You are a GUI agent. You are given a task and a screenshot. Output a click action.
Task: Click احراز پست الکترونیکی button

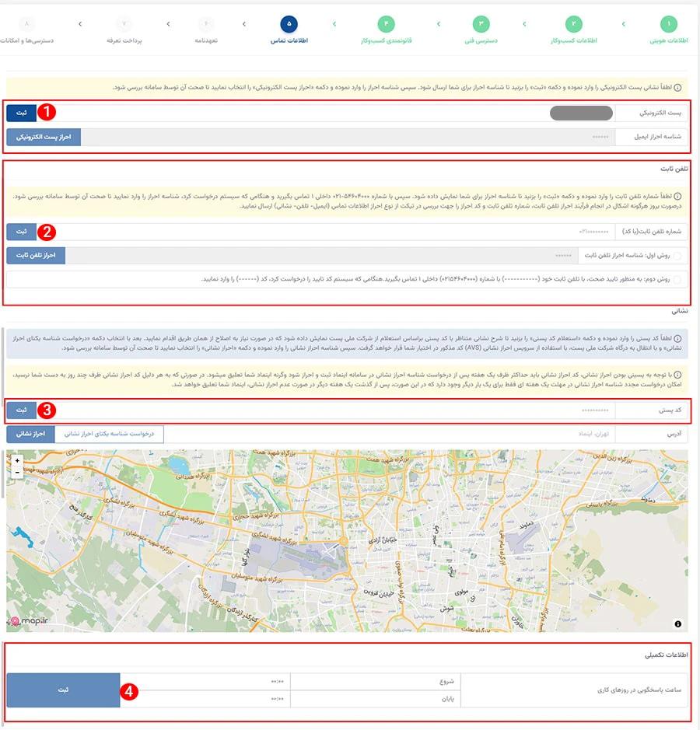pyautogui.click(x=44, y=138)
